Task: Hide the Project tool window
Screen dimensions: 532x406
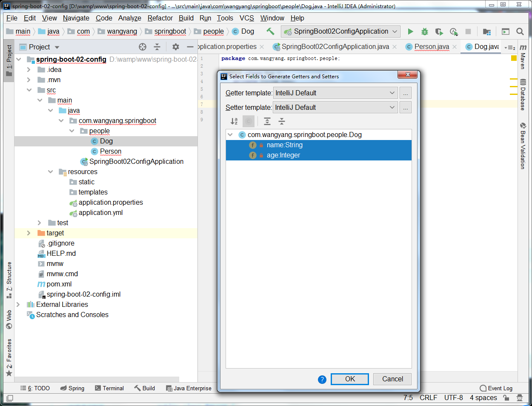Action: pos(190,47)
